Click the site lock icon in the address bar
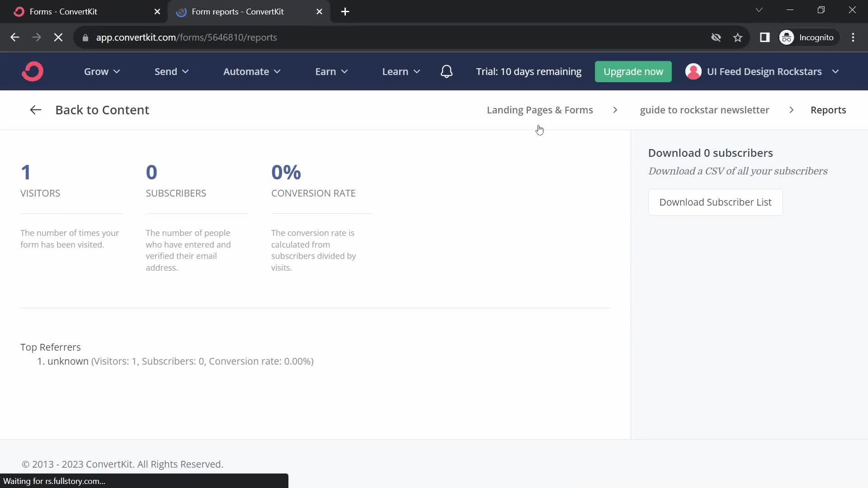 pyautogui.click(x=85, y=38)
